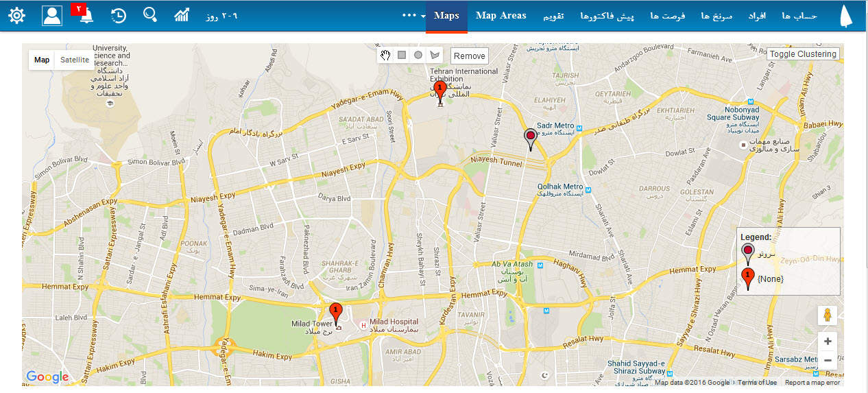Open the settings gear icon

[16, 15]
